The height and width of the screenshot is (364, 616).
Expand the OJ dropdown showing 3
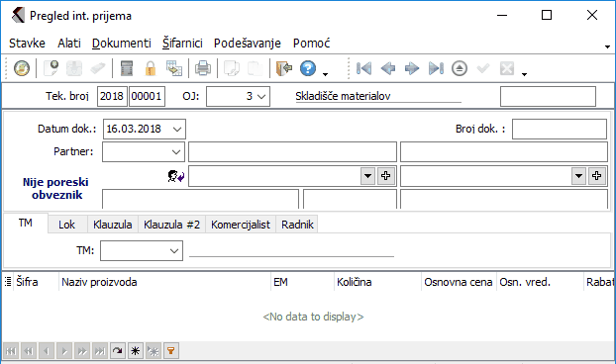tap(261, 97)
